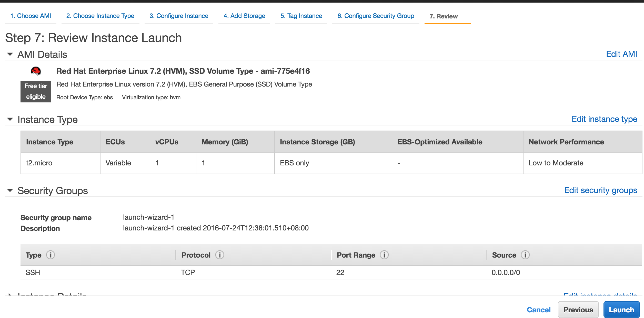Screen dimensions: 644x318
Task: Switch to 6. Configure Security Group step
Action: [x=376, y=16]
